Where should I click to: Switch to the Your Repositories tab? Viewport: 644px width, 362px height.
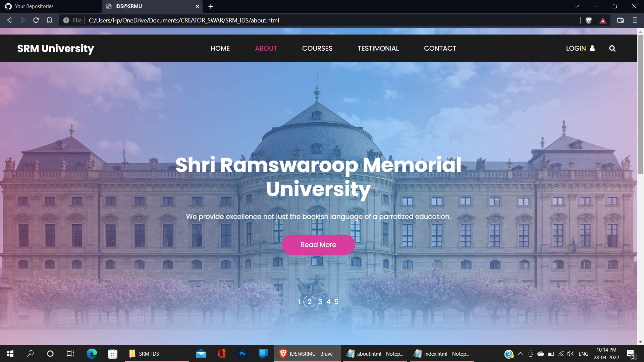click(34, 6)
